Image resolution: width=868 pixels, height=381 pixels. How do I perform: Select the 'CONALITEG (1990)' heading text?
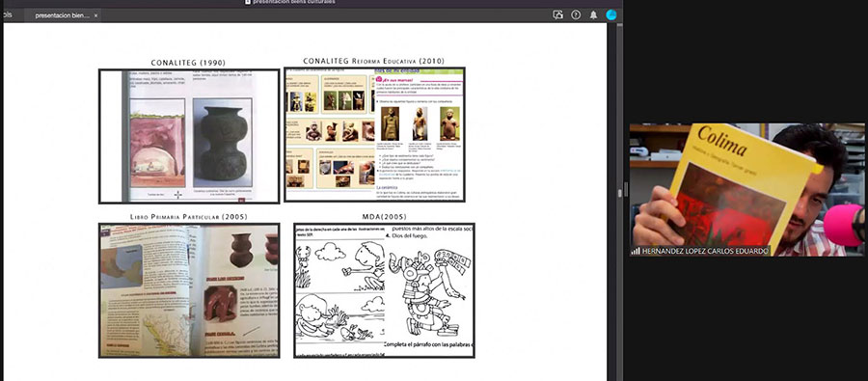pos(188,63)
